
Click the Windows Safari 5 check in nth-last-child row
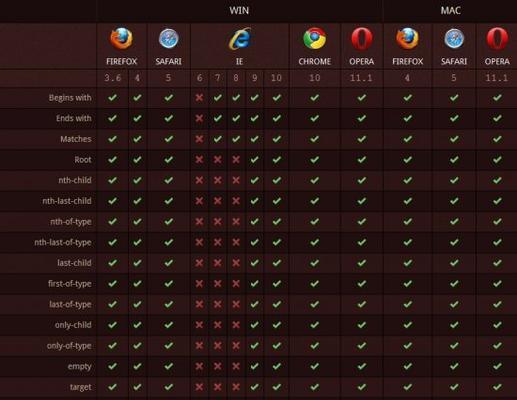169,201
